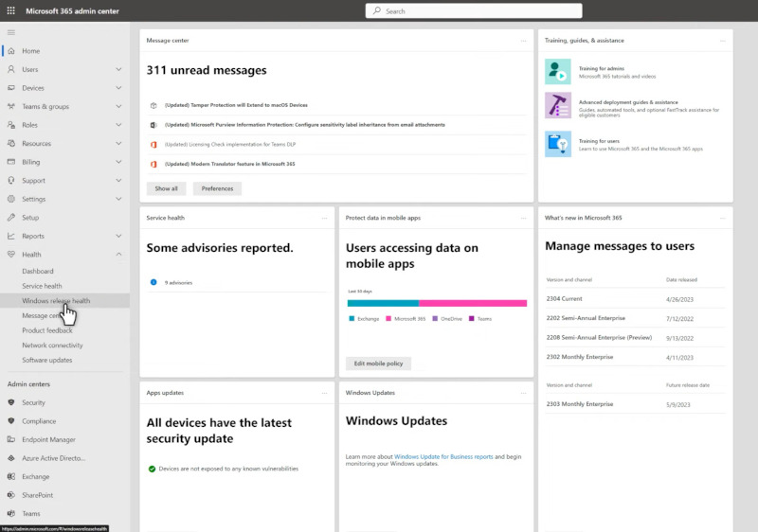Click the Training for users icon
The width and height of the screenshot is (758, 532).
tap(558, 144)
